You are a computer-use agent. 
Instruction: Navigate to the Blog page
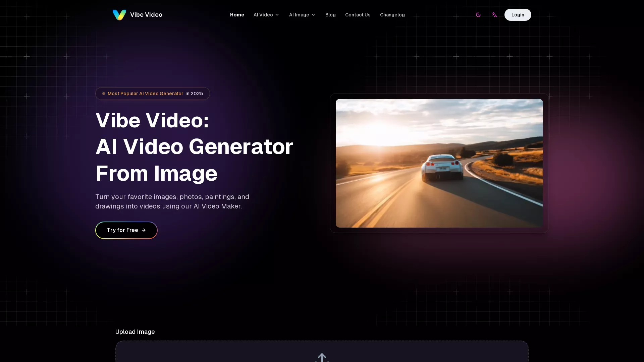pos(330,15)
